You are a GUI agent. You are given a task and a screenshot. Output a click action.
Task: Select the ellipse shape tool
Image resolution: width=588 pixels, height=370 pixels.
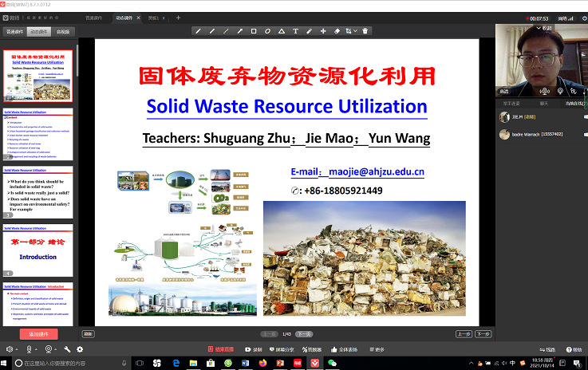pyautogui.click(x=267, y=31)
